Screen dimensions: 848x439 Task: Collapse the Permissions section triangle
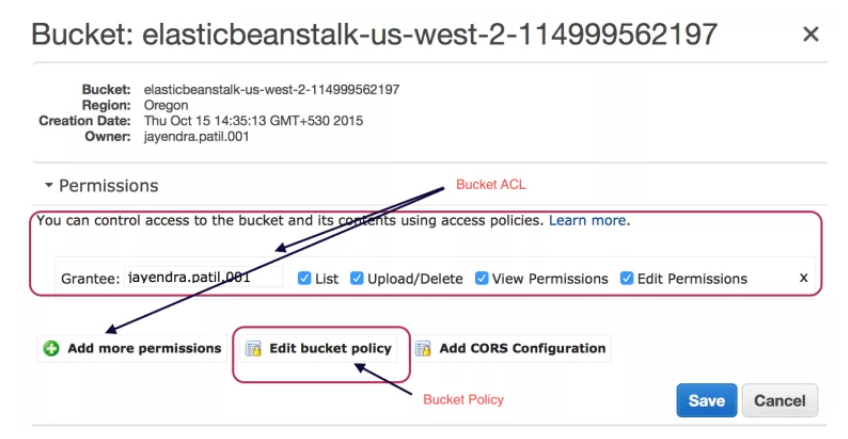[47, 186]
